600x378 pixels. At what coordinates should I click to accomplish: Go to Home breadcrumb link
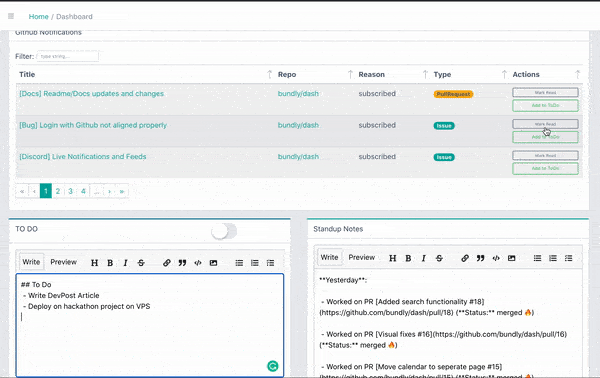(38, 16)
